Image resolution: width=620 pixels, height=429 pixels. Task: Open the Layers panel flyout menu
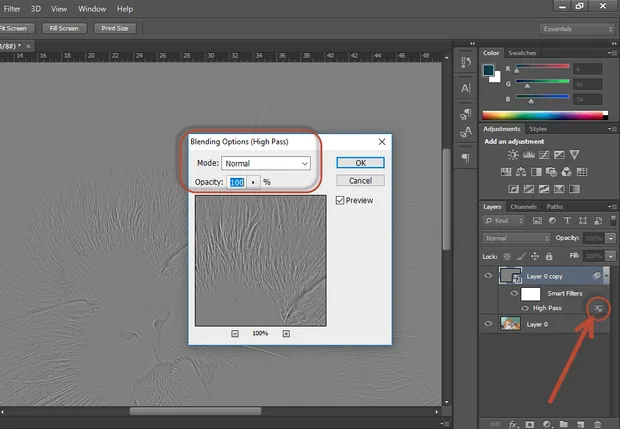point(612,206)
